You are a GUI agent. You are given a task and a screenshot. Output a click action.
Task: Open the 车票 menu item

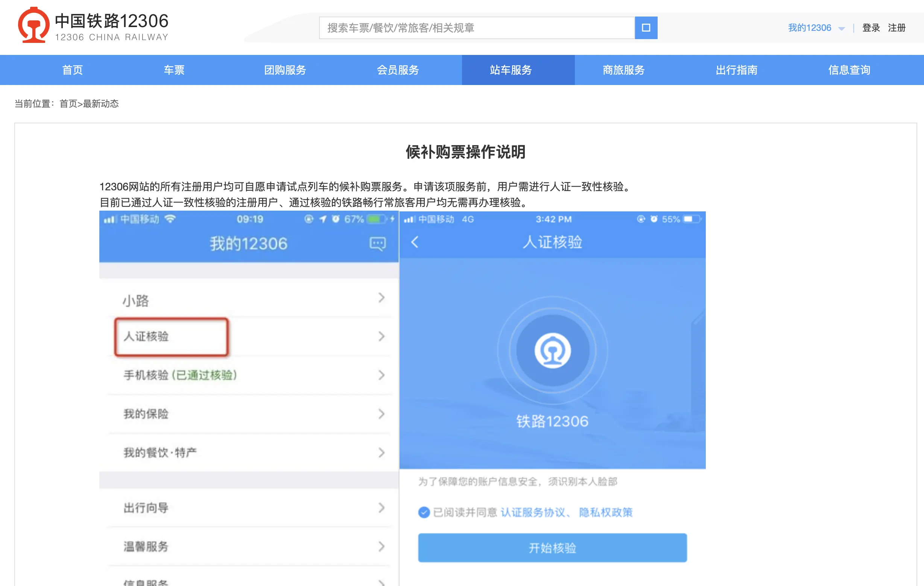174,70
